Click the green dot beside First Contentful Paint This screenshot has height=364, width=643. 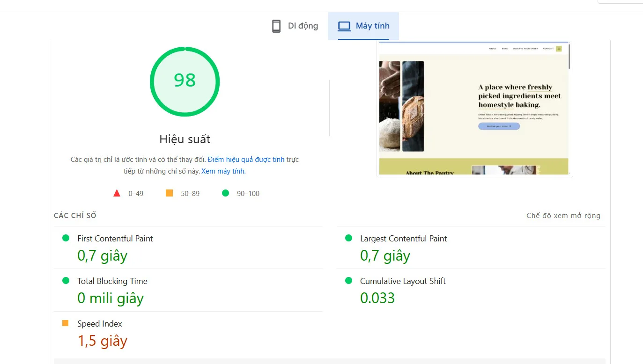coord(66,238)
